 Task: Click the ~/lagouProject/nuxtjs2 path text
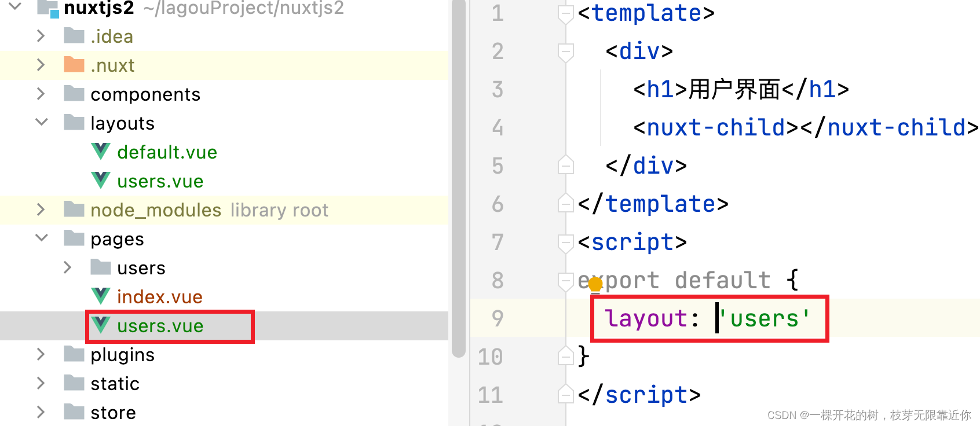(243, 8)
